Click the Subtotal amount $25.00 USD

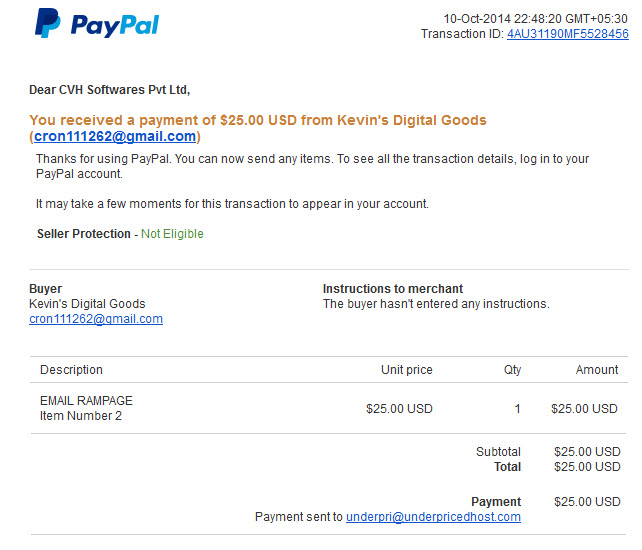coord(587,452)
